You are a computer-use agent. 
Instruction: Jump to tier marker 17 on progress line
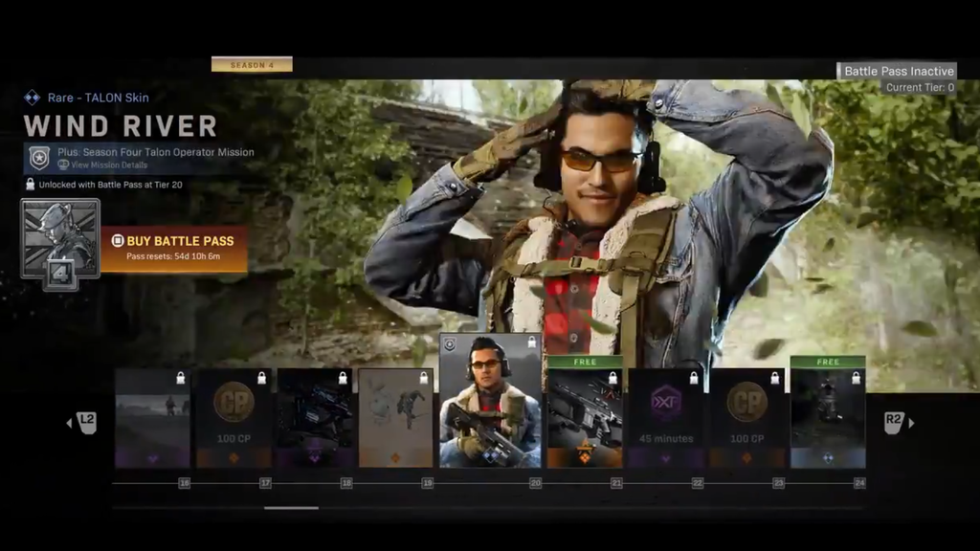click(265, 483)
